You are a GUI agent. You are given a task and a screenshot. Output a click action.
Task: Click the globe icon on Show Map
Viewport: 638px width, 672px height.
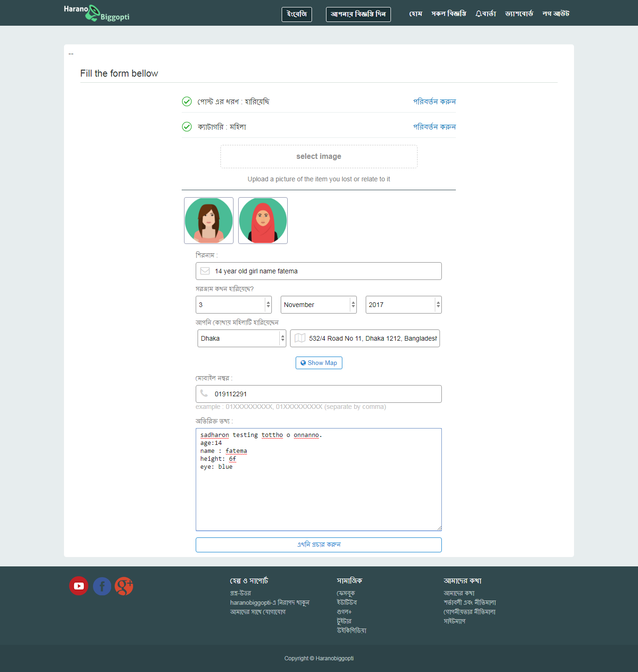click(x=303, y=363)
